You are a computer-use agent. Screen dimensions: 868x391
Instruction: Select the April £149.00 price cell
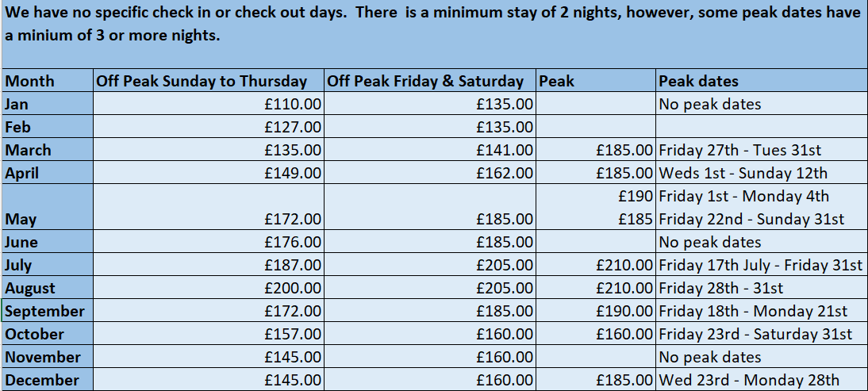click(209, 173)
